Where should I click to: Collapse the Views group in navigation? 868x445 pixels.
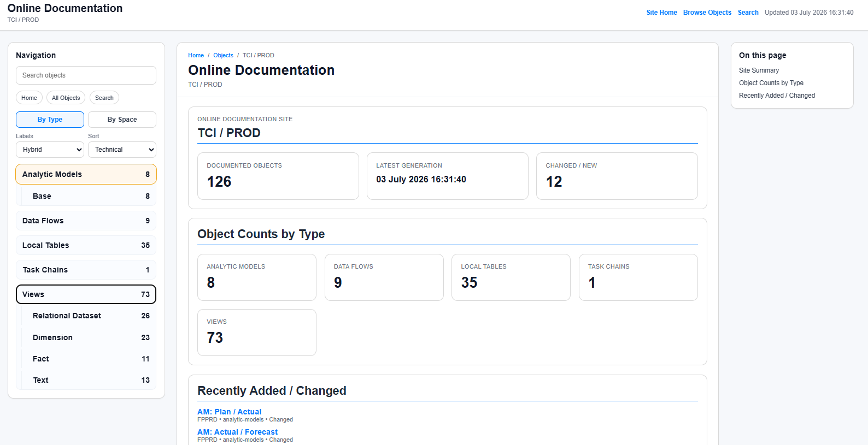tap(86, 294)
